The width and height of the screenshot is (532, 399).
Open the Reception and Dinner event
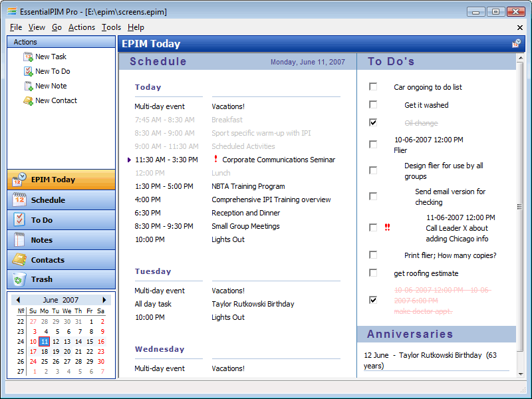[245, 213]
